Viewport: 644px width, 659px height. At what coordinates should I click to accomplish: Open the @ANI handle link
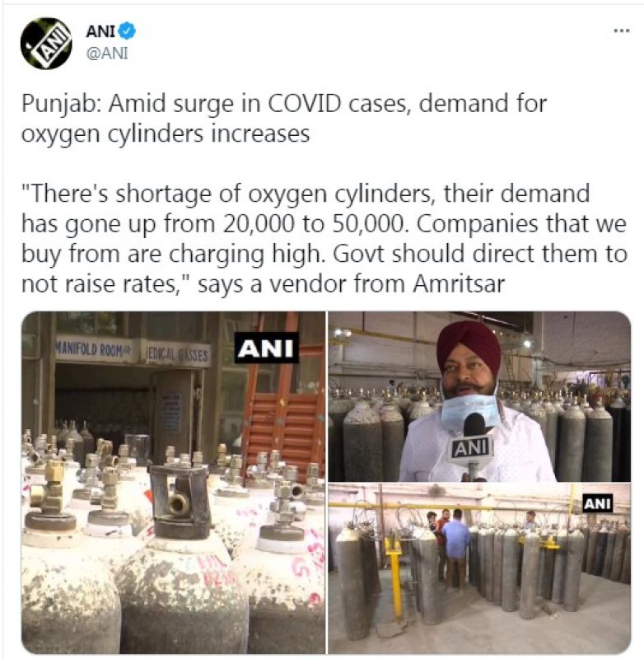pyautogui.click(x=107, y=54)
